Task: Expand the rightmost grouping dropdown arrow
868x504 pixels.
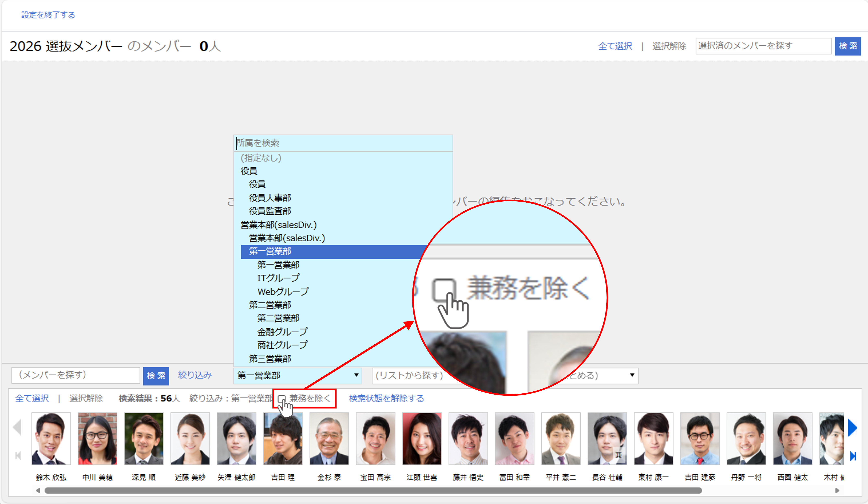Action: [632, 375]
